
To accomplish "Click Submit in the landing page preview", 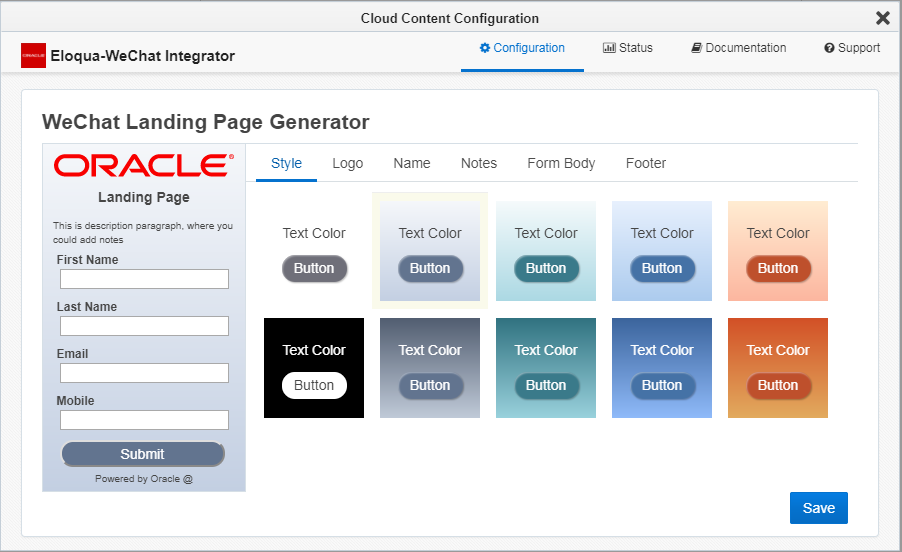I will (143, 454).
